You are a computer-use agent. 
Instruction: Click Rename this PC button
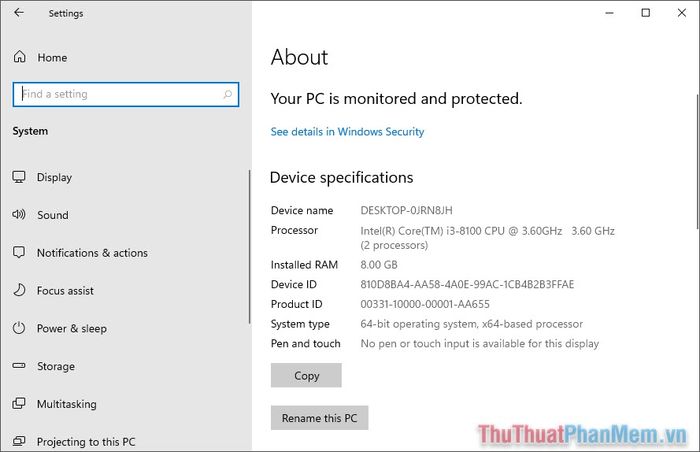click(x=320, y=418)
